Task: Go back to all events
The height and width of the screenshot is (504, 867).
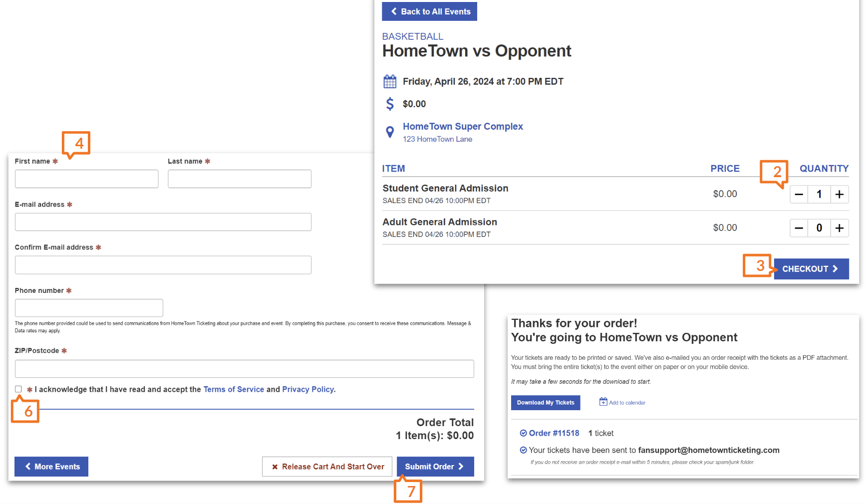Action: (x=429, y=11)
